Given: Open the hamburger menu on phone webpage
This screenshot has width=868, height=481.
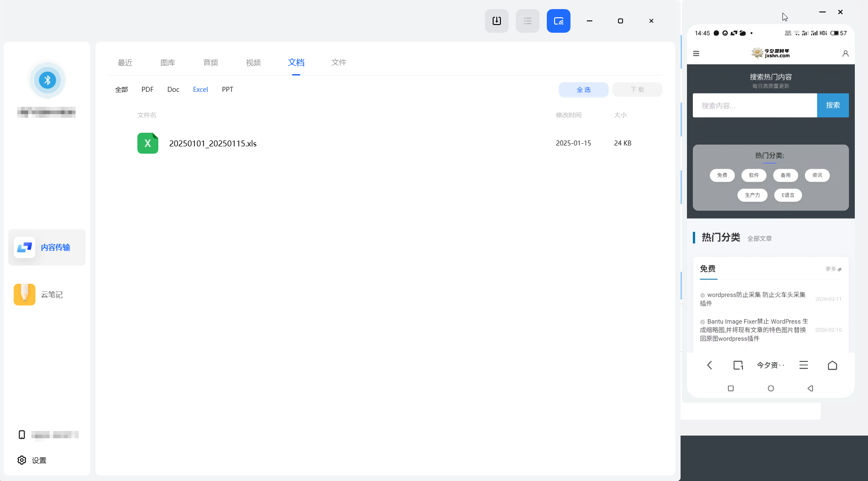Looking at the screenshot, I should click(x=696, y=54).
